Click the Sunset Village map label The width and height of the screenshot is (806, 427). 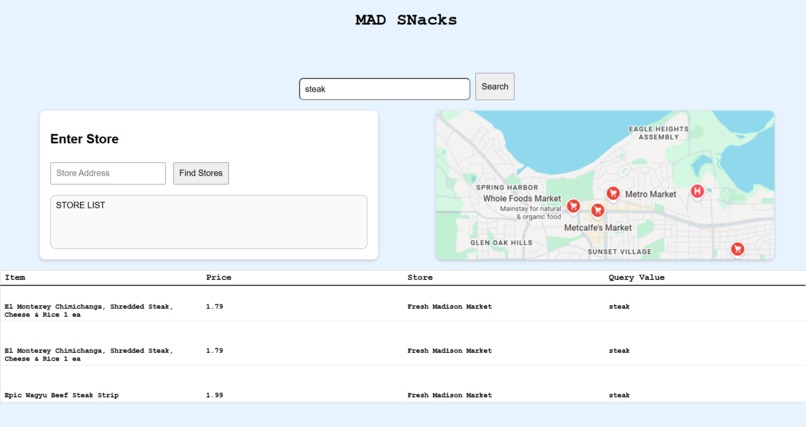click(x=619, y=252)
